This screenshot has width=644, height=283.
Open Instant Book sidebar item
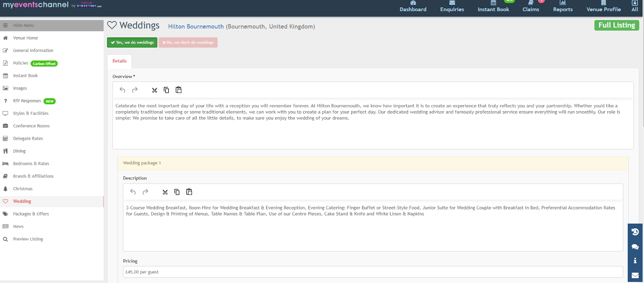[25, 76]
